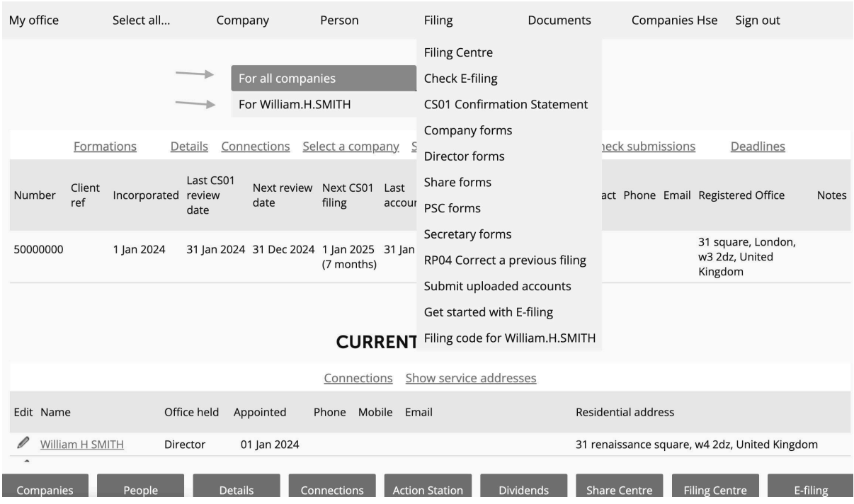The image size is (854, 504).
Task: Click the Notes column header
Action: 832,195
